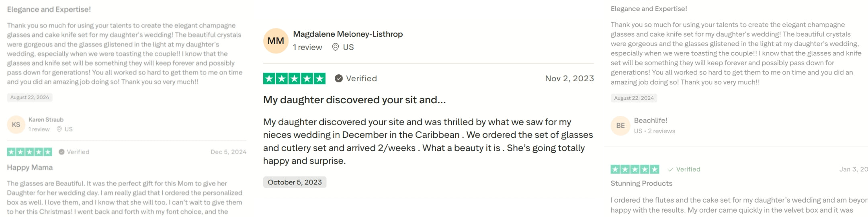The image size is (868, 217).
Task: Open Karen Straub's reviewer profile link
Action: point(46,120)
